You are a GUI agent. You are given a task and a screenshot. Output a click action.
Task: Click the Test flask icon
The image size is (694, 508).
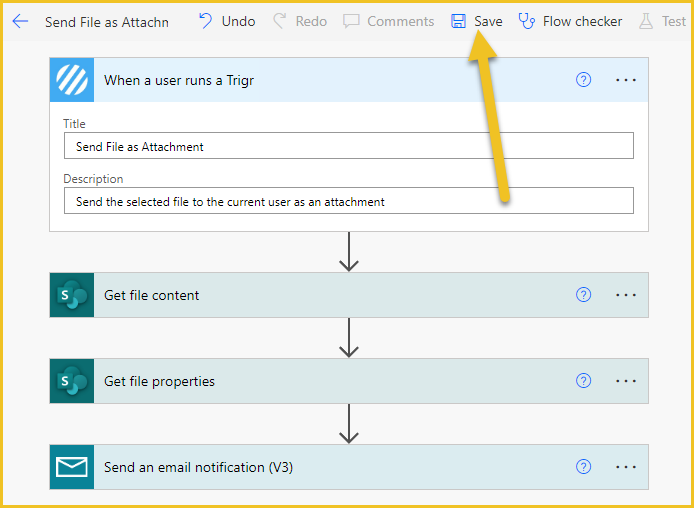(x=646, y=21)
